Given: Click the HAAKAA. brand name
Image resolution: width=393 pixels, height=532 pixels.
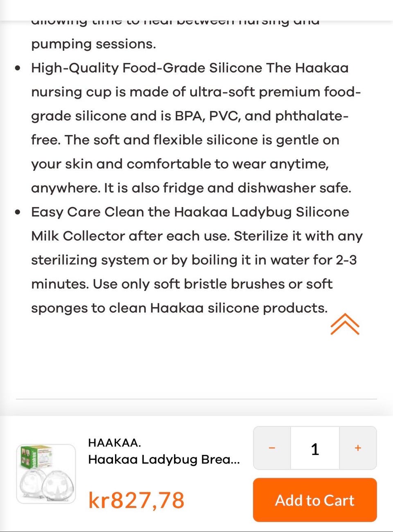Looking at the screenshot, I should 115,443.
